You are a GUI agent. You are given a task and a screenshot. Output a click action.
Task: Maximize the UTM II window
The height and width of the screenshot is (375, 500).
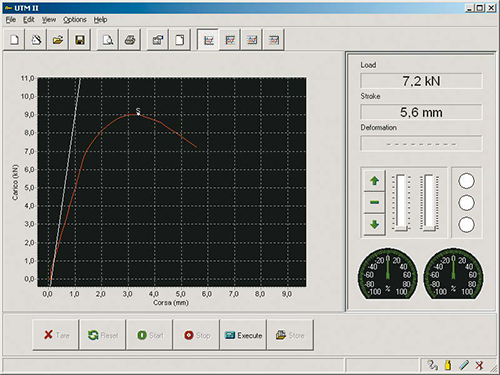click(x=480, y=8)
